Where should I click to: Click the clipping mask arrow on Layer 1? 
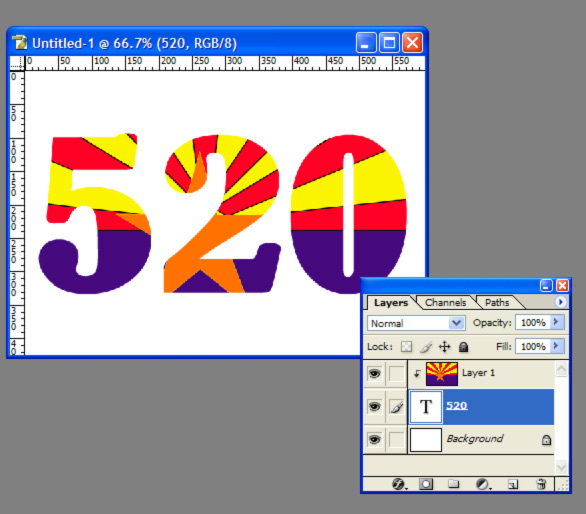pyautogui.click(x=417, y=373)
